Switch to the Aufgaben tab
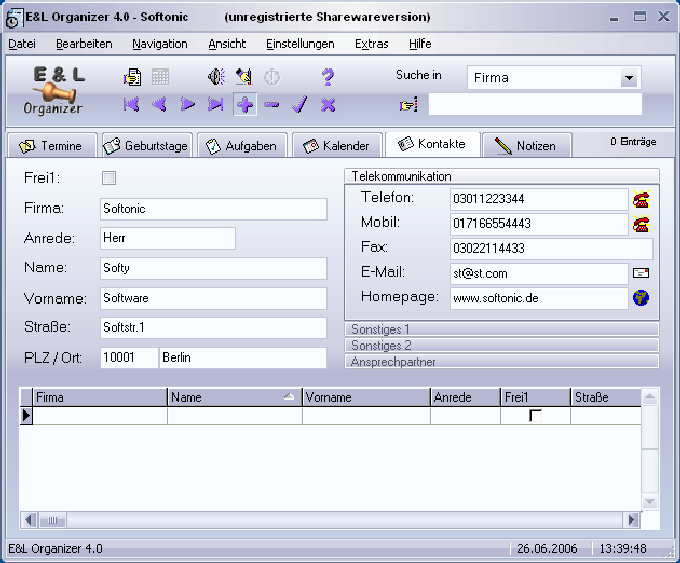The image size is (680, 563). (x=242, y=146)
